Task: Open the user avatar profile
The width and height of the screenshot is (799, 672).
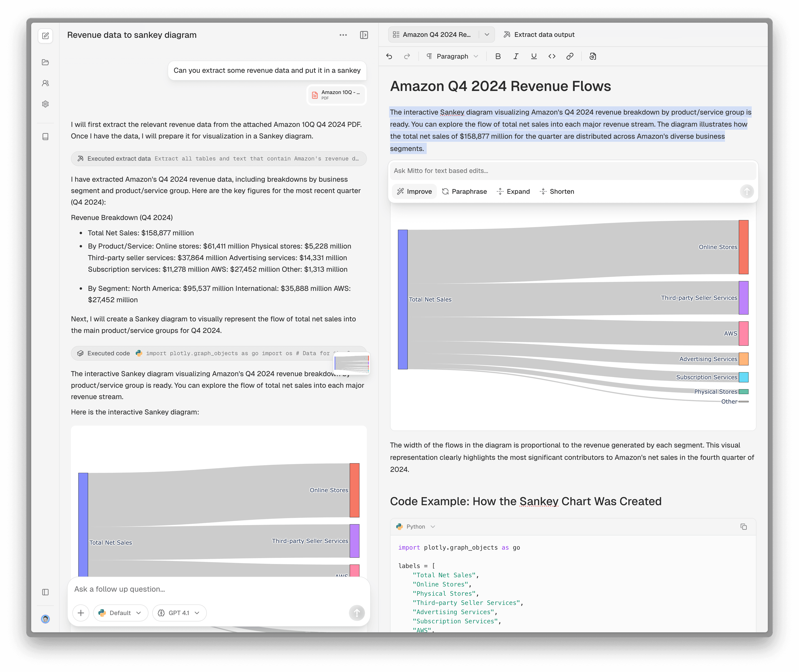Action: (45, 619)
